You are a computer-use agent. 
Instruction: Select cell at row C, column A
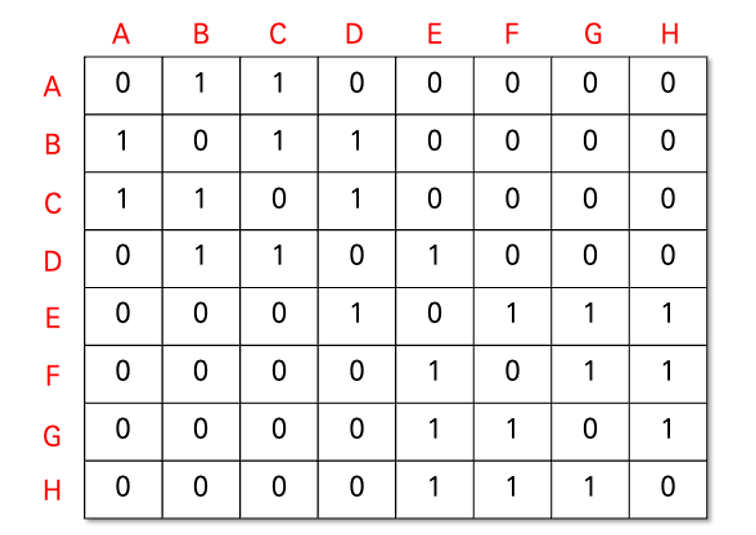pyautogui.click(x=123, y=201)
